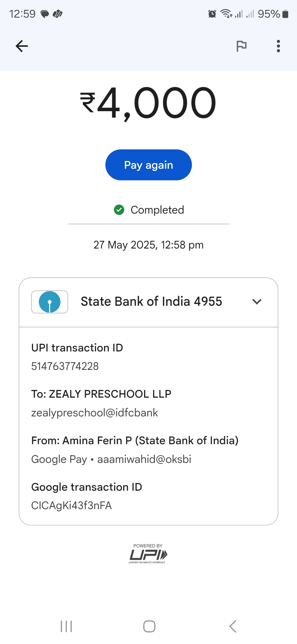Tap the battery indicator icon

coord(285,14)
